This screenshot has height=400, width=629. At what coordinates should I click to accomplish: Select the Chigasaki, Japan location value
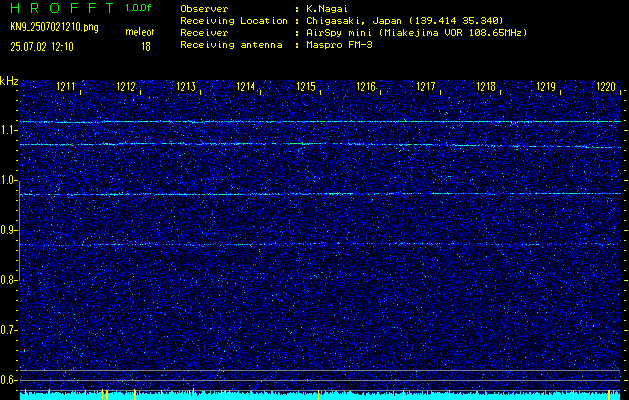click(405, 21)
